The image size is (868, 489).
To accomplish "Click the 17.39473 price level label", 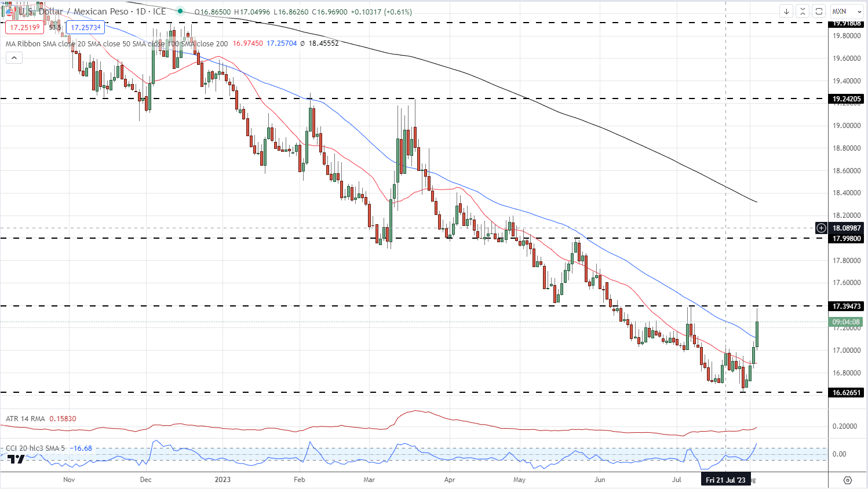I will [x=847, y=306].
